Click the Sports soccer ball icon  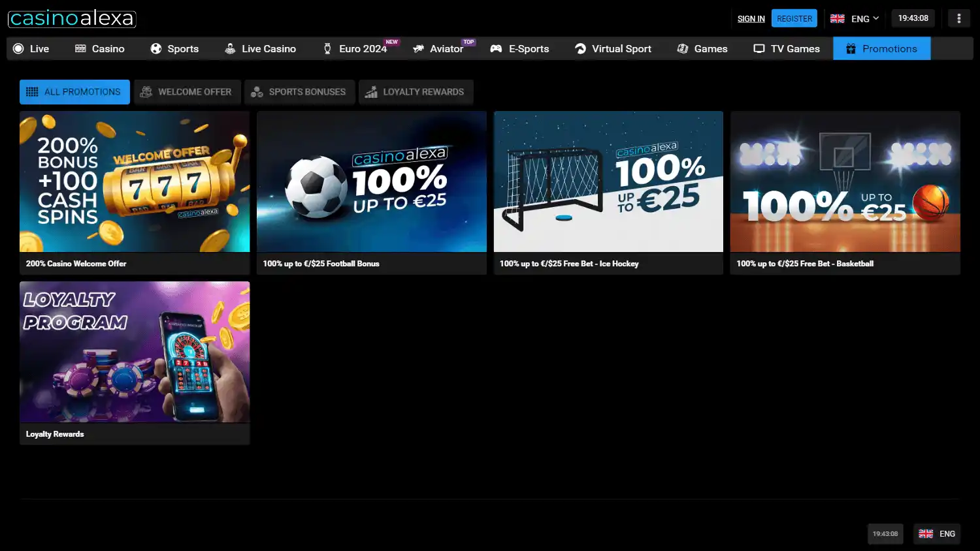pyautogui.click(x=156, y=48)
